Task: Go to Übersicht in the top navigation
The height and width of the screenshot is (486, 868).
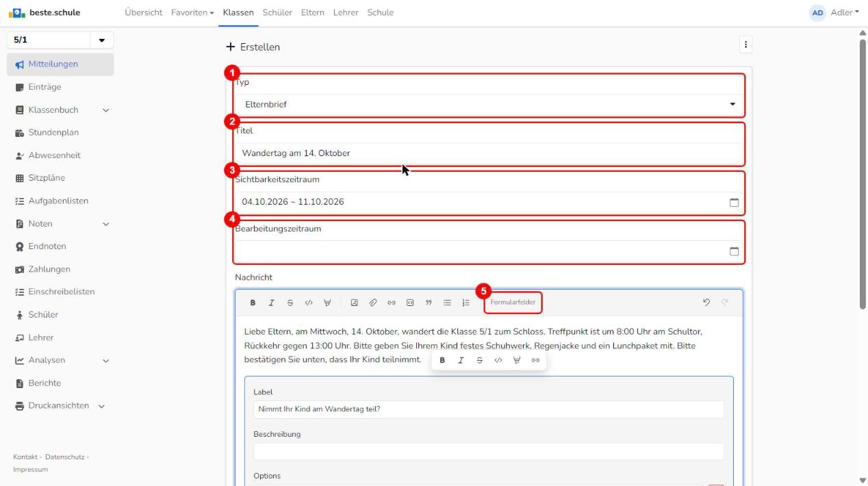Action: [x=144, y=12]
